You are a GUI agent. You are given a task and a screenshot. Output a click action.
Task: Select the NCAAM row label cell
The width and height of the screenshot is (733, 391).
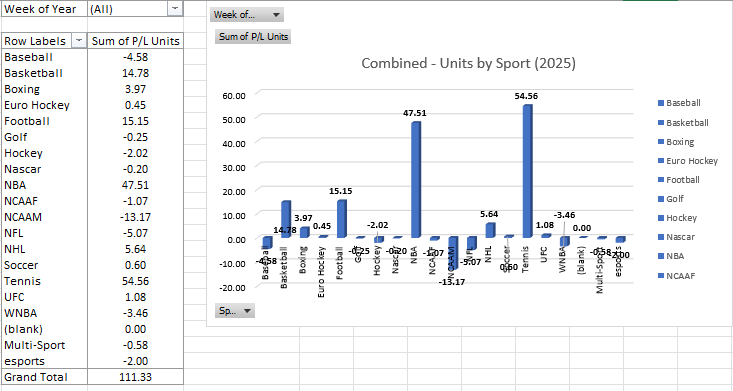click(44, 217)
